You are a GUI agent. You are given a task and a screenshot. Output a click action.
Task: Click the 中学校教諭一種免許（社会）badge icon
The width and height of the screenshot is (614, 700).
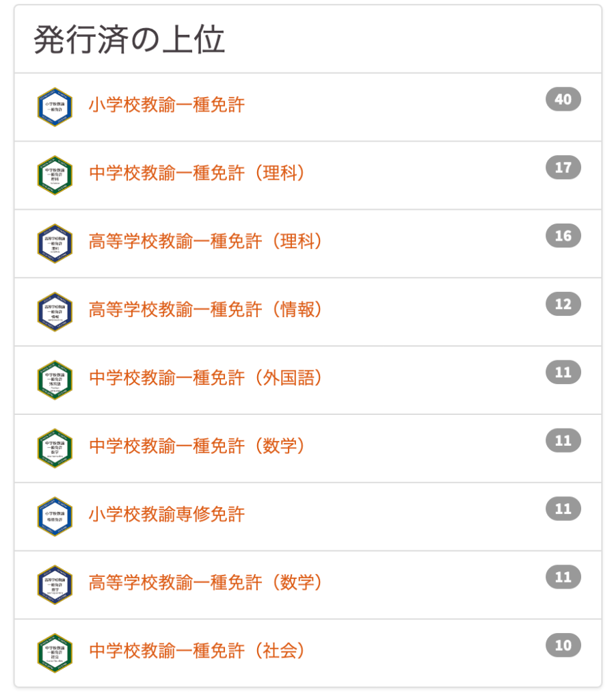click(55, 654)
